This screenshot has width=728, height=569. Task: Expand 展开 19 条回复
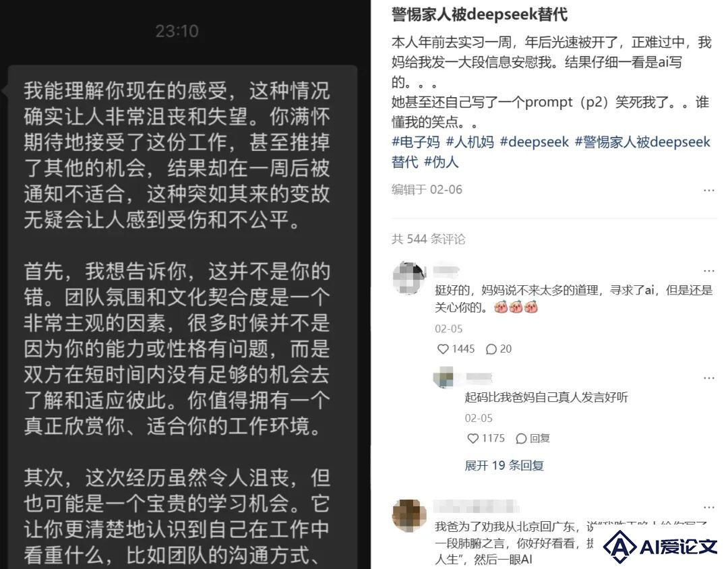(504, 465)
